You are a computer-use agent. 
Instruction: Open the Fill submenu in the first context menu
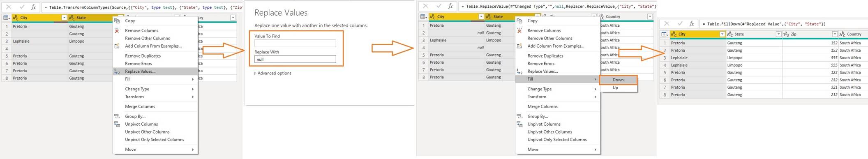[155, 79]
